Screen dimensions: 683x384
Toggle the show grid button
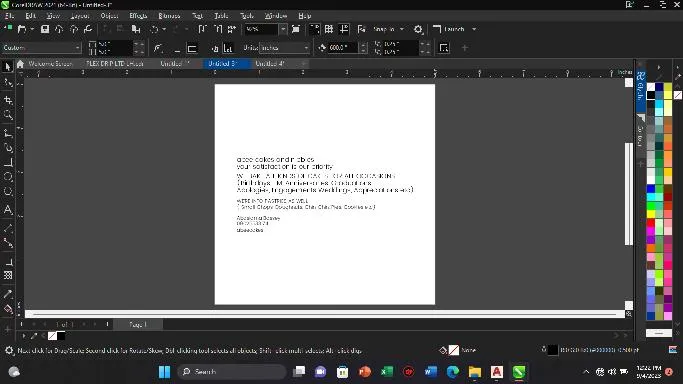(329, 29)
